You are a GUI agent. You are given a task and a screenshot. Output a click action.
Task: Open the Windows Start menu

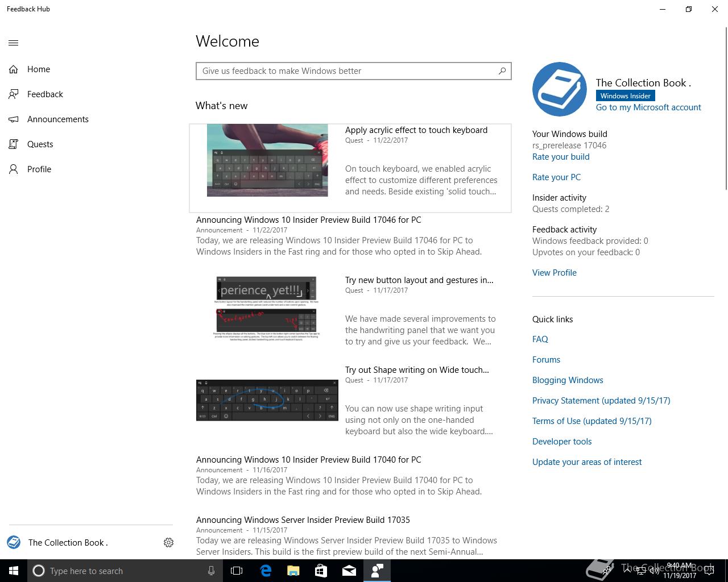click(x=14, y=571)
